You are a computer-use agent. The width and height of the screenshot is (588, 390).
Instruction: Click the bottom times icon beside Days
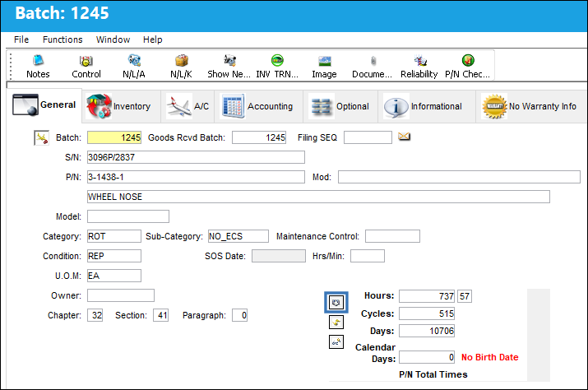pos(336,341)
